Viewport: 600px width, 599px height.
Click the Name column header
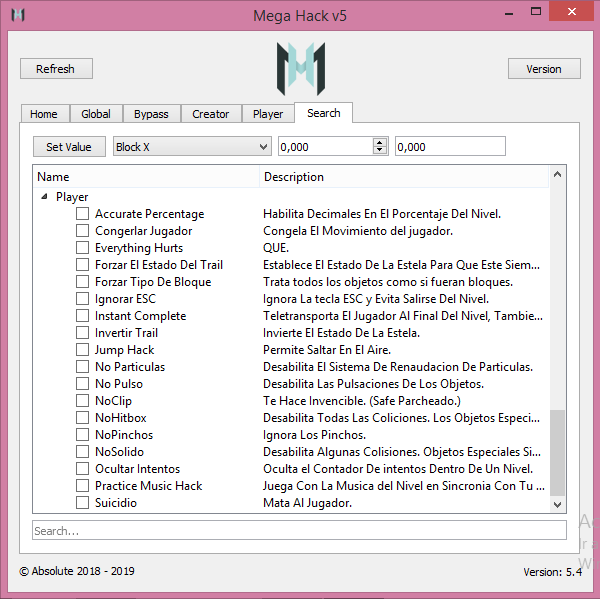click(x=147, y=177)
